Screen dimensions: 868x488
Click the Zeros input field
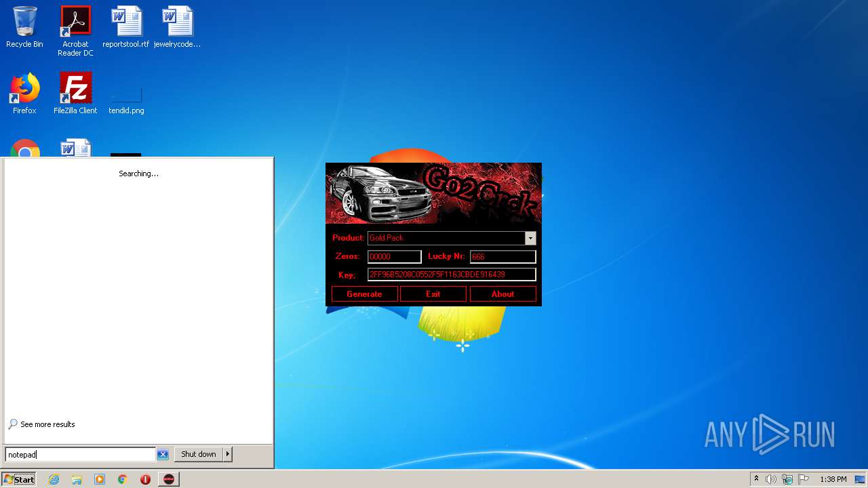tap(395, 257)
